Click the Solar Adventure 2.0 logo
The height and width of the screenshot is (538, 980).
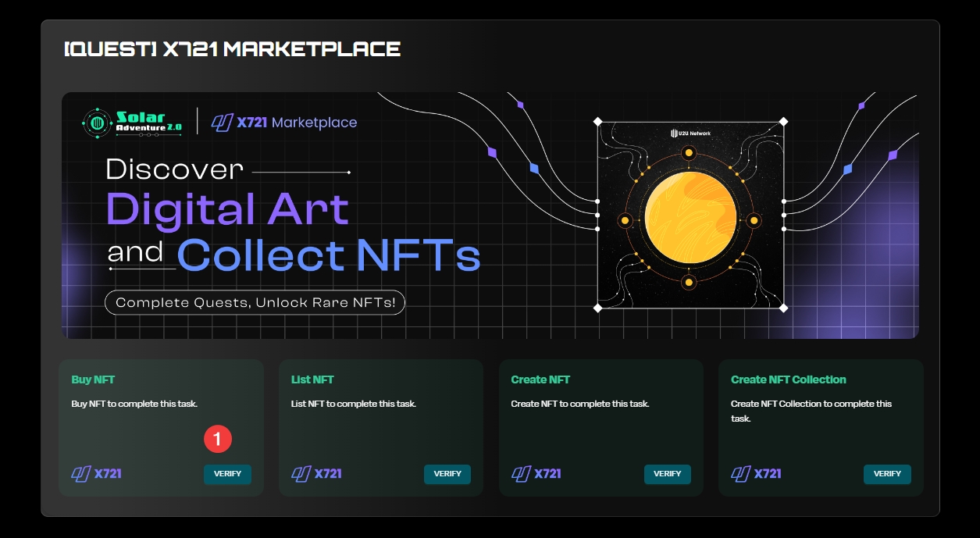[134, 123]
